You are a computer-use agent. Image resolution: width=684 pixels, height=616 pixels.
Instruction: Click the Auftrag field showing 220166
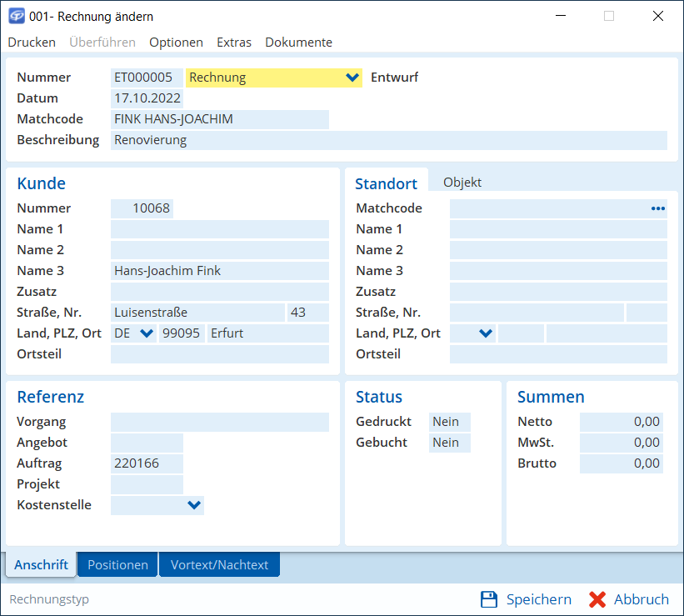(147, 463)
